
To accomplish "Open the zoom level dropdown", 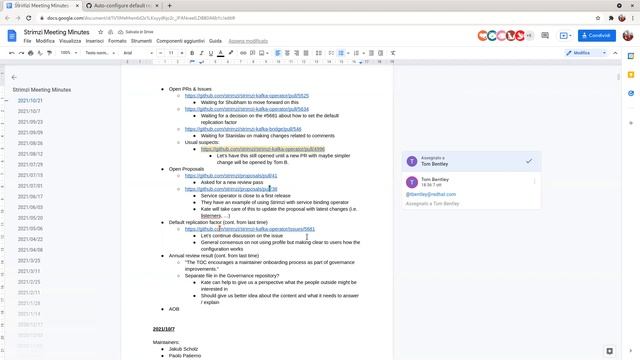I will [x=68, y=53].
